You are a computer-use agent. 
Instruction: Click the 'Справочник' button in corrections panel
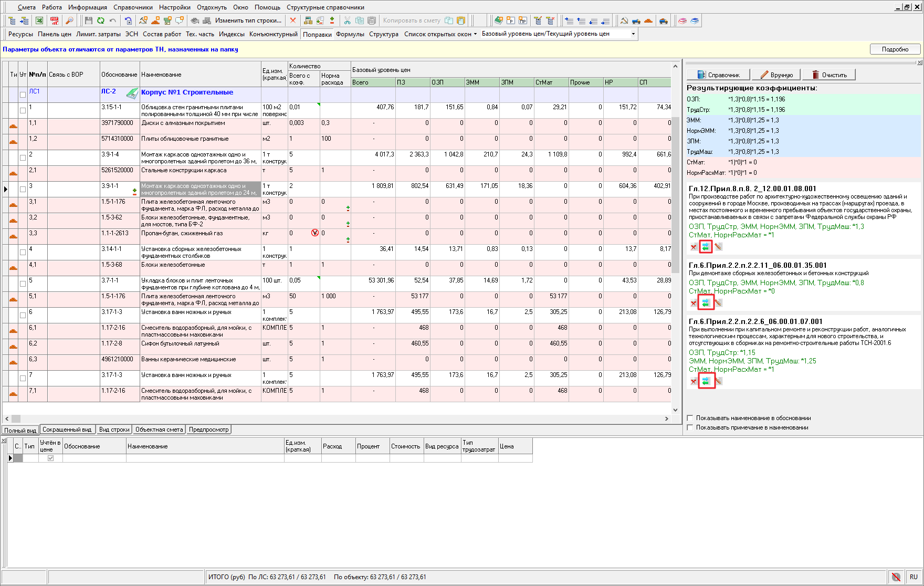pos(718,75)
